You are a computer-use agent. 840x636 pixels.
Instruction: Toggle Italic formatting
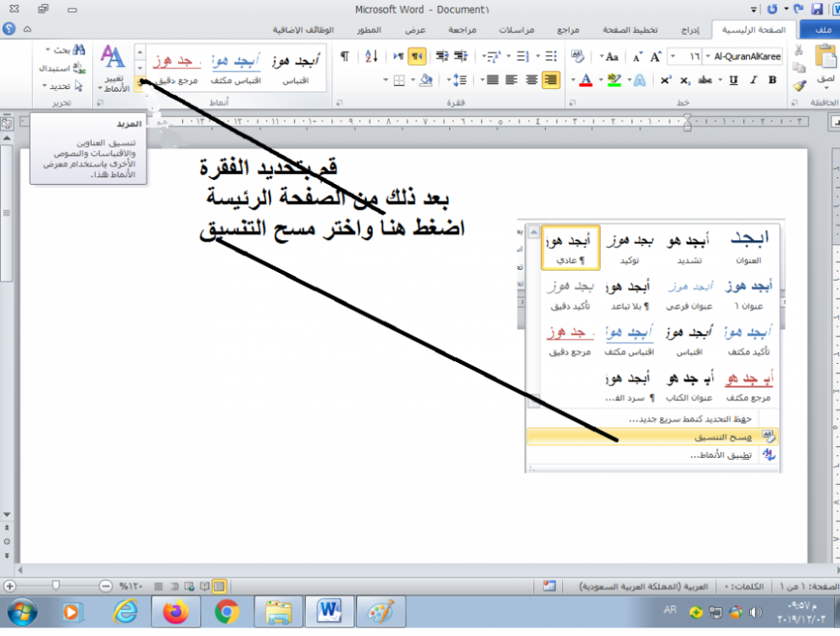point(754,81)
